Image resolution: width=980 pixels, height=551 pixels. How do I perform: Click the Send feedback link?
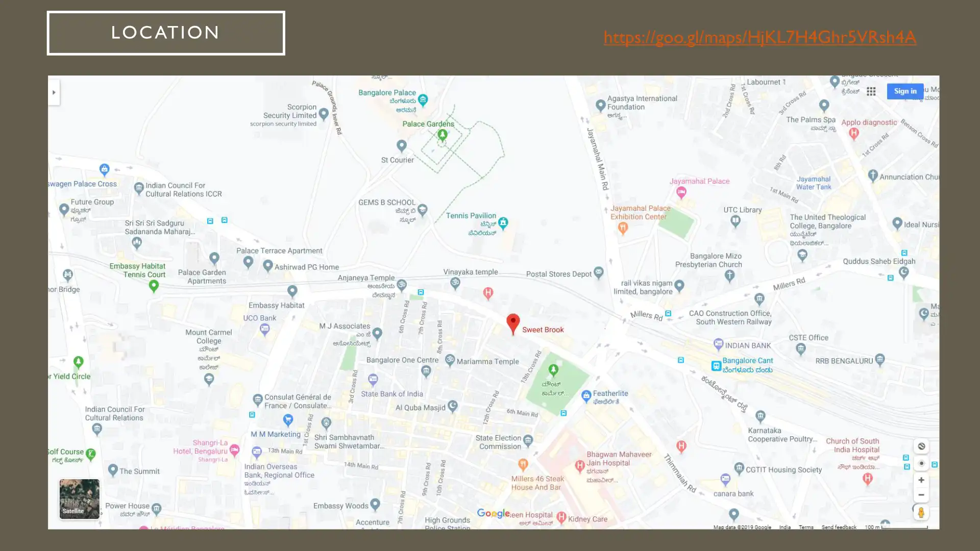[x=839, y=527]
